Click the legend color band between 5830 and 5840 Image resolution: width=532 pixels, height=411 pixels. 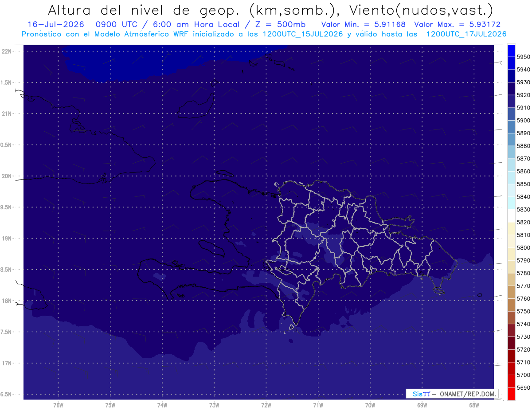[511, 203]
